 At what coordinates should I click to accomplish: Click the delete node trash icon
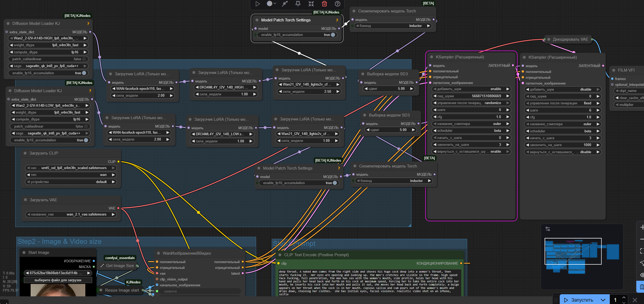coord(324,4)
